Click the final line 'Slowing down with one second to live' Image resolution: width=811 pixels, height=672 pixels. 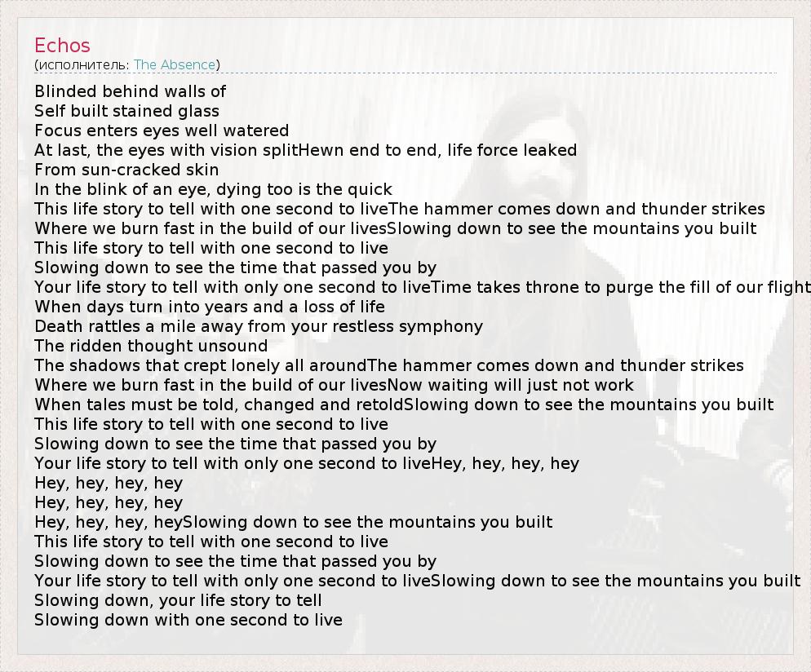(x=188, y=620)
